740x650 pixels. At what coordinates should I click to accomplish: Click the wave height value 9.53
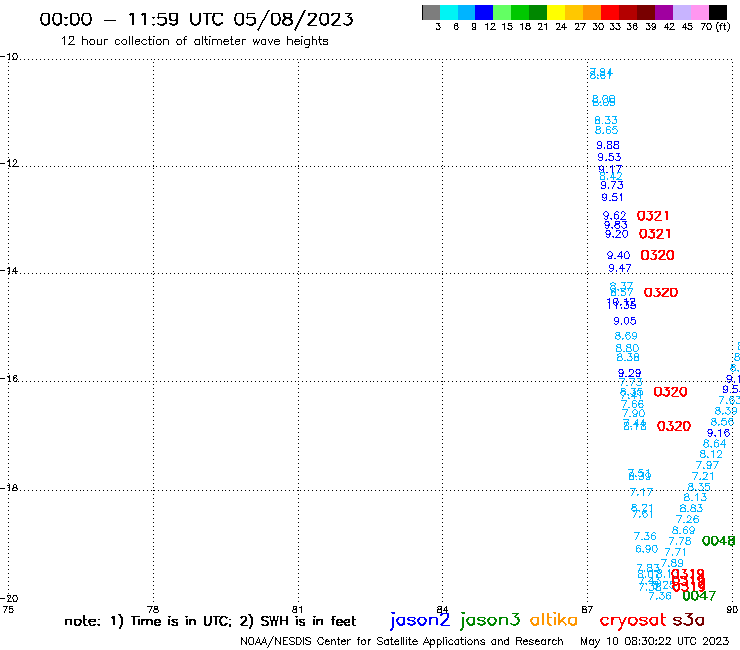pos(609,157)
